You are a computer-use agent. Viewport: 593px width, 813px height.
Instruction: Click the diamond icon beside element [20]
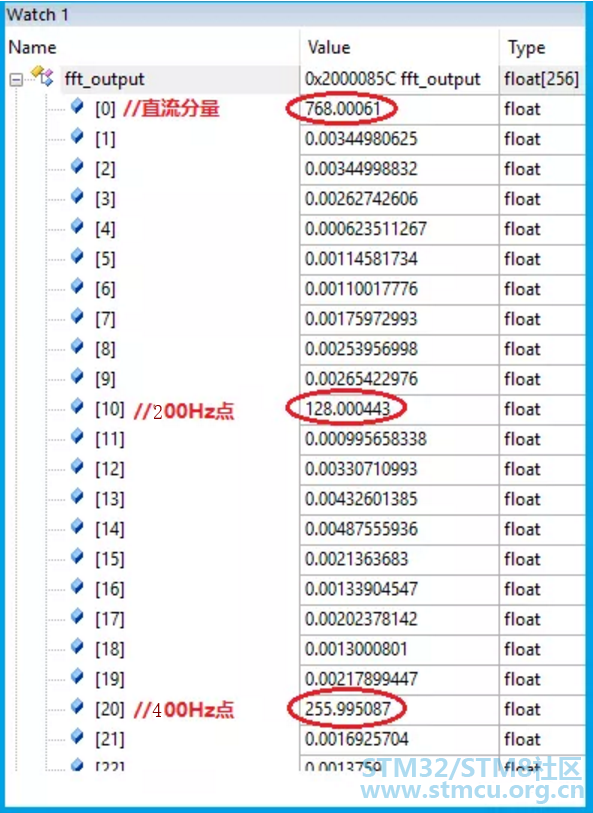click(77, 706)
